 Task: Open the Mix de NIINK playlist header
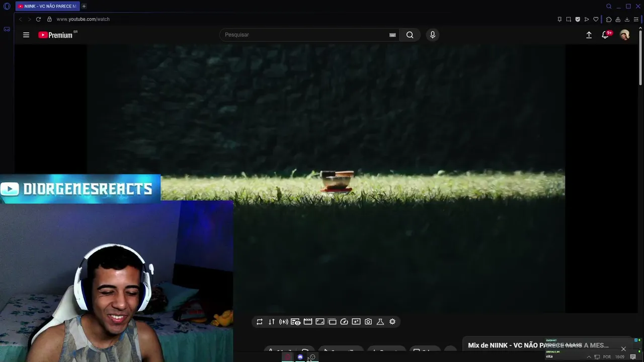tap(538, 345)
